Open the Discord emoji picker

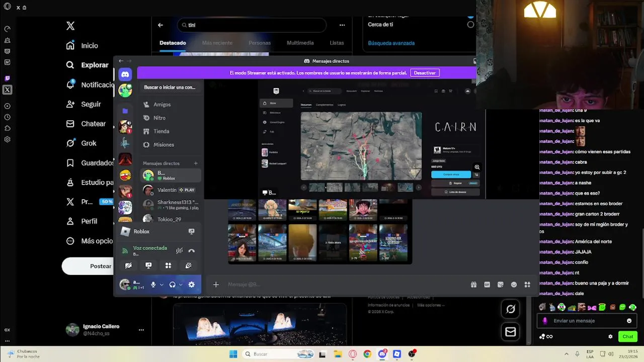(x=514, y=285)
